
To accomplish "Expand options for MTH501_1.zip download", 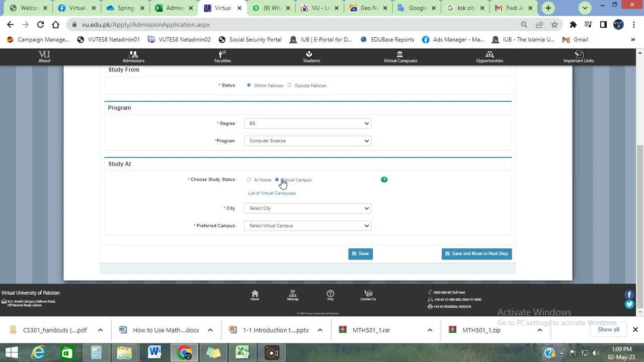I will [539, 330].
